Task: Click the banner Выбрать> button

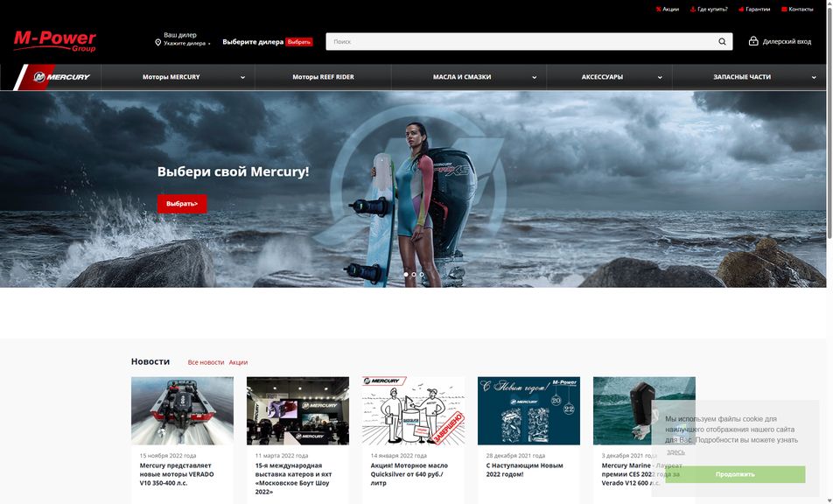Action: coord(182,203)
